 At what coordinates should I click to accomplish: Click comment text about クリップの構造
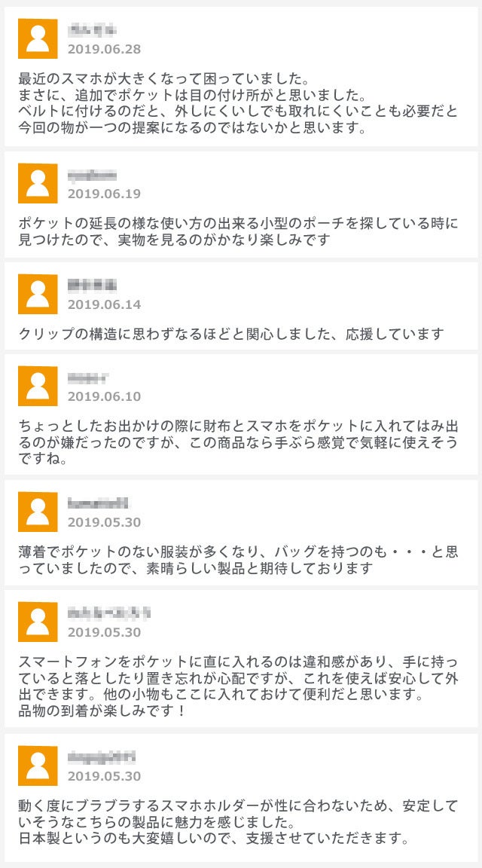230,334
